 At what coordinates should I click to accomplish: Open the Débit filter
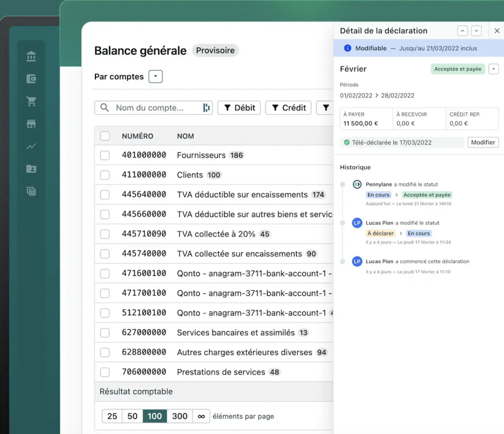239,108
